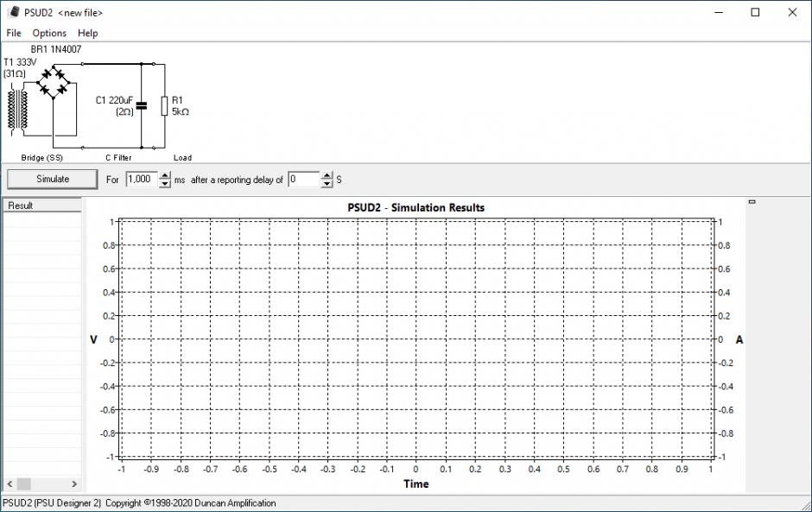Screen dimensions: 812x512
Task: Click the V axis label
Action: click(93, 339)
